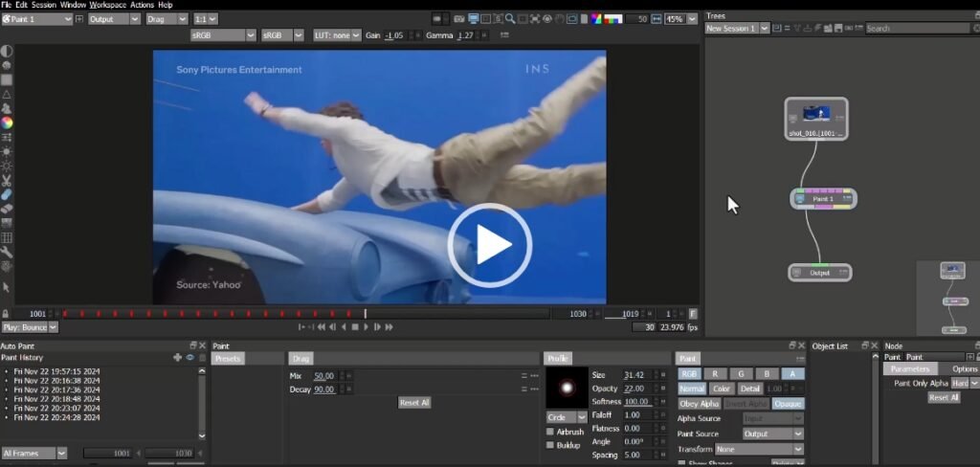Click the fit-width icon beside 45% zoom
The image size is (980, 467).
click(x=657, y=19)
